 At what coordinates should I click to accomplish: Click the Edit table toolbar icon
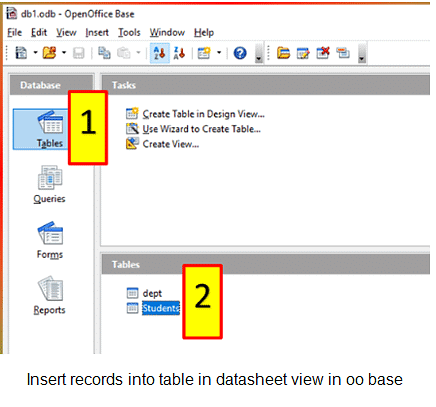pos(303,53)
